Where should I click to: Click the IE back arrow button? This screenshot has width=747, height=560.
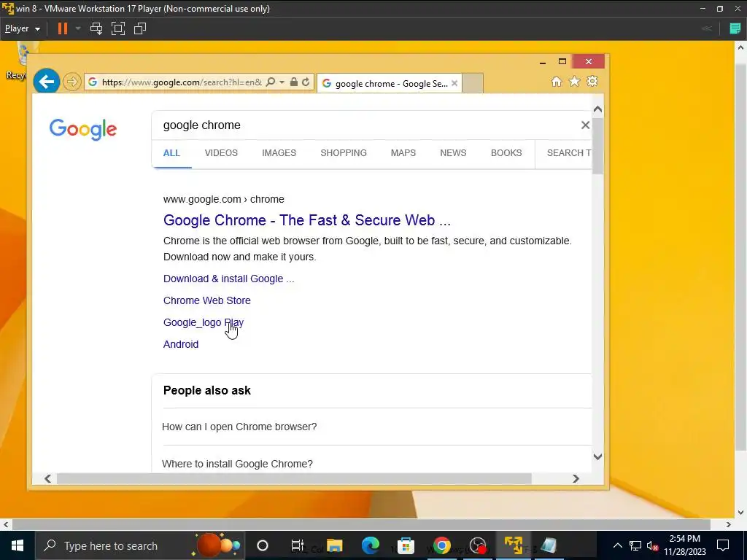click(46, 82)
